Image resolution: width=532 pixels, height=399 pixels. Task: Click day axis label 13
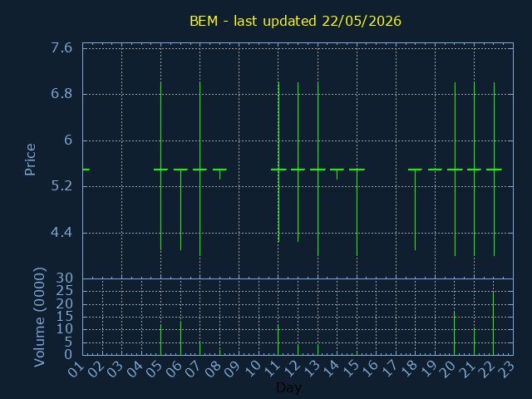click(311, 369)
